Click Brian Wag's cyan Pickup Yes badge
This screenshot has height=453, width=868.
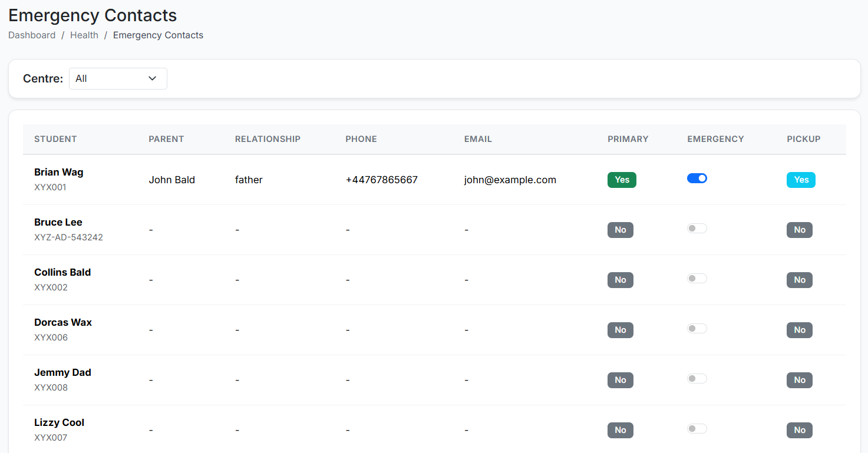[801, 180]
